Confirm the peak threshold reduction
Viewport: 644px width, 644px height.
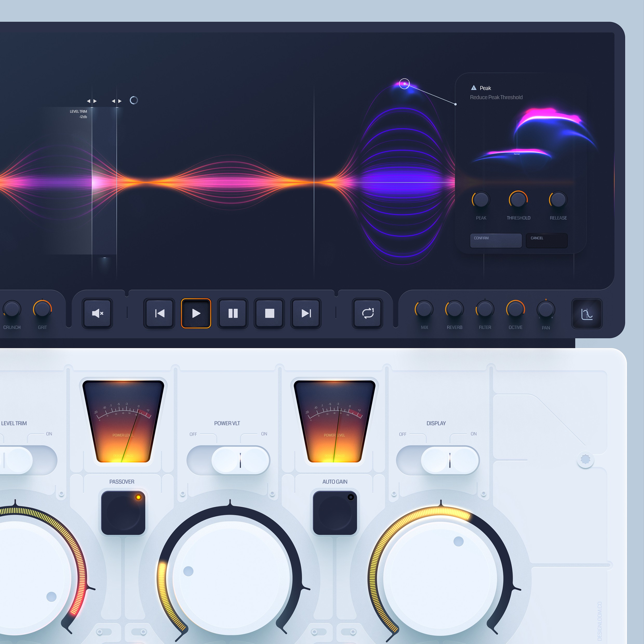pyautogui.click(x=496, y=240)
